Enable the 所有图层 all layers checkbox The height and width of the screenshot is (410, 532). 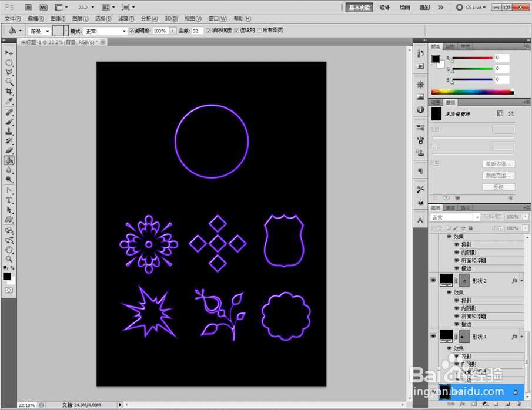coord(260,31)
